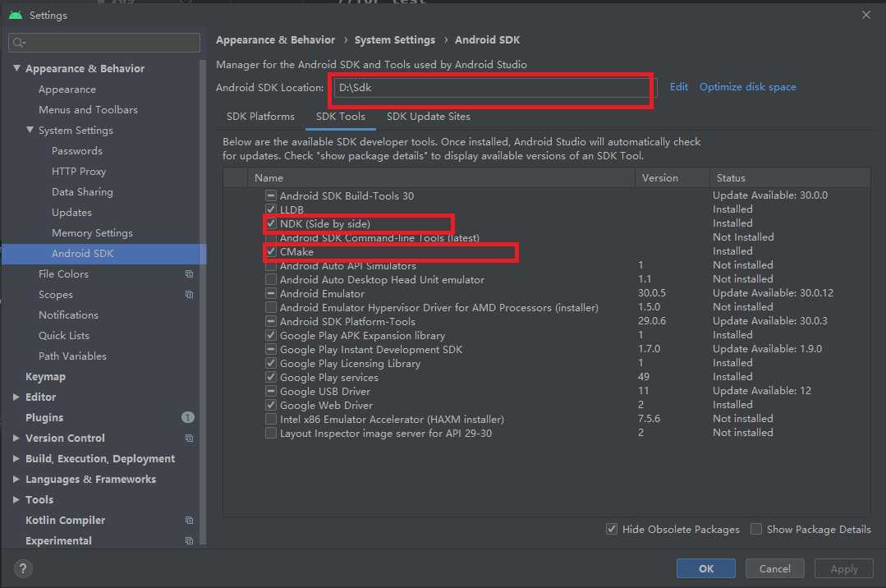Image resolution: width=886 pixels, height=588 pixels.
Task: Open Keymap settings
Action: (x=45, y=377)
